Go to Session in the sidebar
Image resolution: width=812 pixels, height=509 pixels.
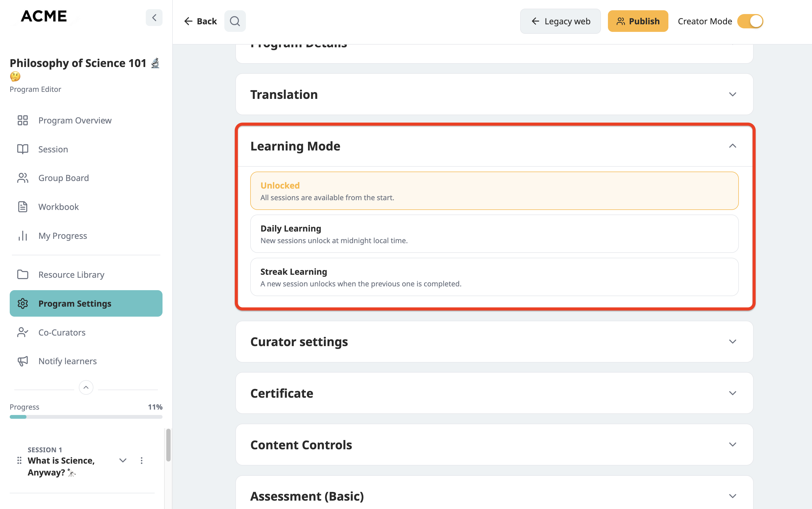click(x=86, y=149)
